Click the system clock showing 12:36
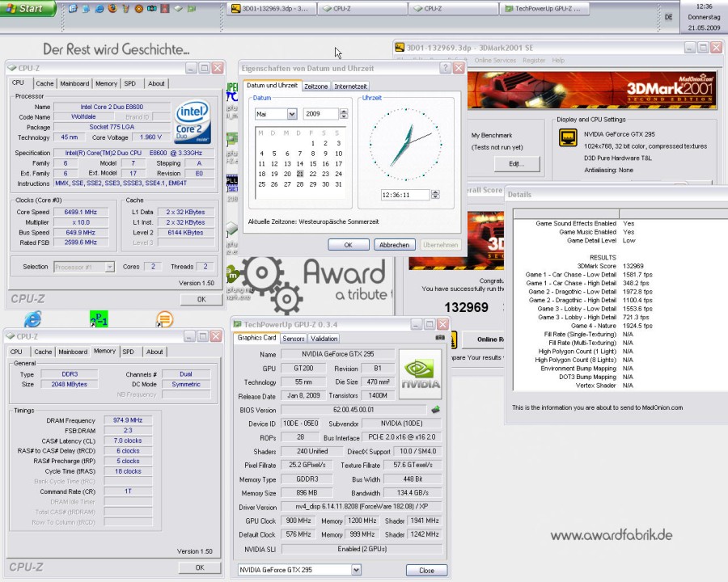The image size is (728, 582). [704, 6]
